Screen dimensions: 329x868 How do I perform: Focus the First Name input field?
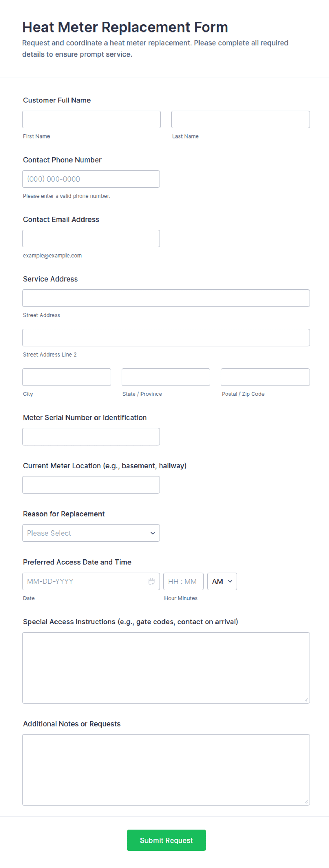(x=91, y=119)
